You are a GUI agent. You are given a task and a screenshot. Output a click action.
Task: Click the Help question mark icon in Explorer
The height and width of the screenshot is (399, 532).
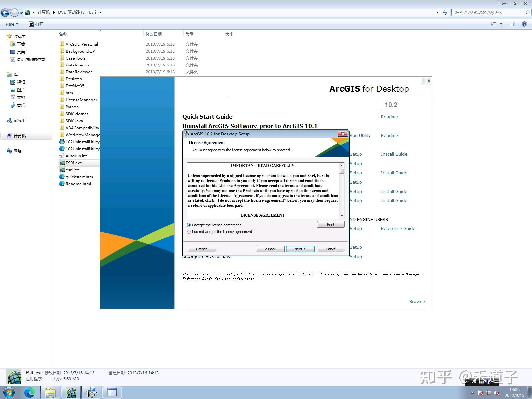(524, 24)
